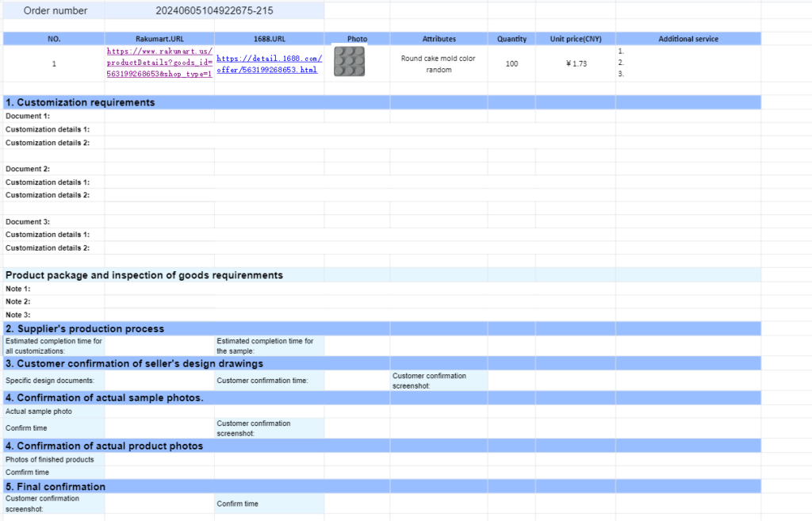This screenshot has height=521, width=812.
Task: Select the "Actual sample photo" label
Action: [x=39, y=412]
